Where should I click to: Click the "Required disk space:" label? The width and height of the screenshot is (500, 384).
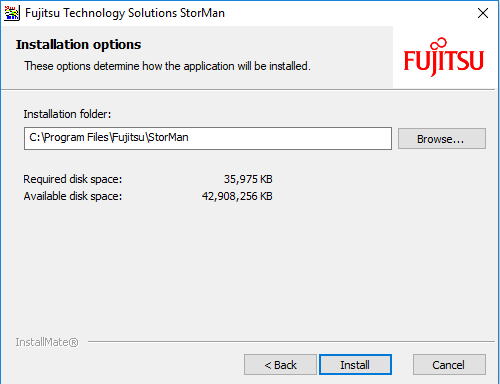[73, 179]
